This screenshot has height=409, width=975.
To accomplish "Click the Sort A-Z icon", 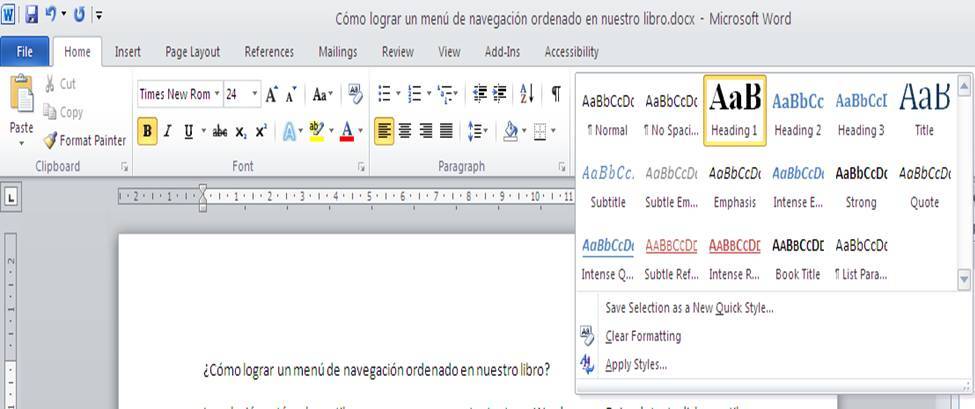I will point(527,94).
